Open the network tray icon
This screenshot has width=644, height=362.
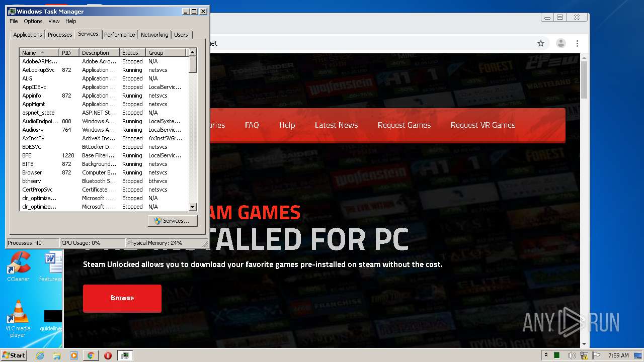click(x=584, y=355)
